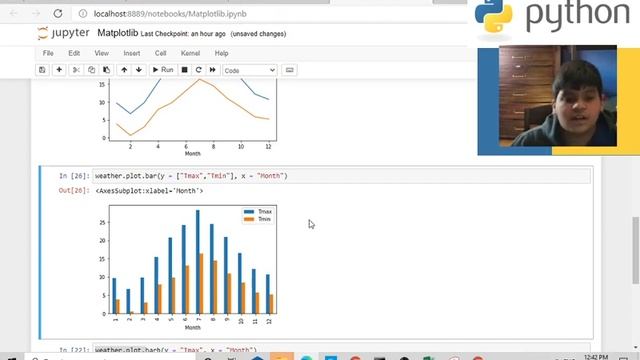Image resolution: width=640 pixels, height=360 pixels.
Task: Open the File menu
Action: [x=48, y=53]
